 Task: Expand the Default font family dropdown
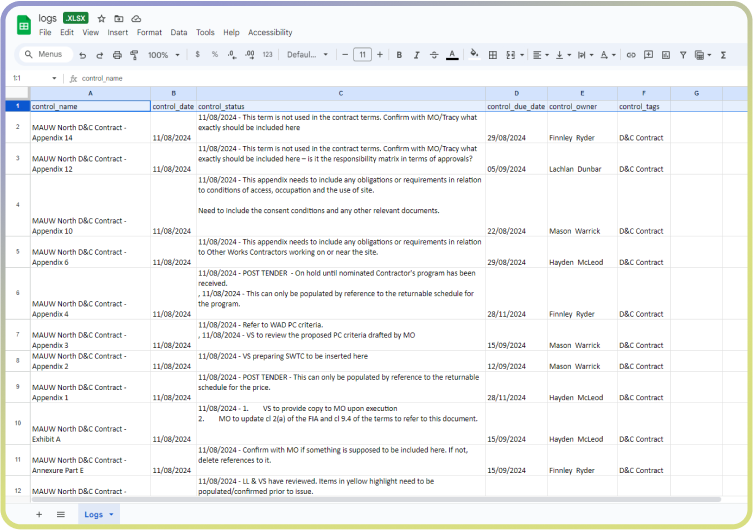coord(307,55)
